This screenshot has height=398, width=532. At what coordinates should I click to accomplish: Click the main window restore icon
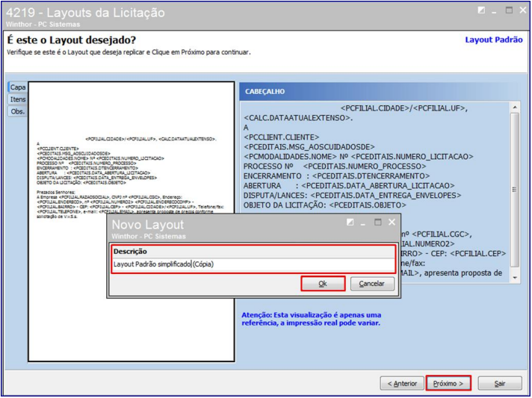481,10
